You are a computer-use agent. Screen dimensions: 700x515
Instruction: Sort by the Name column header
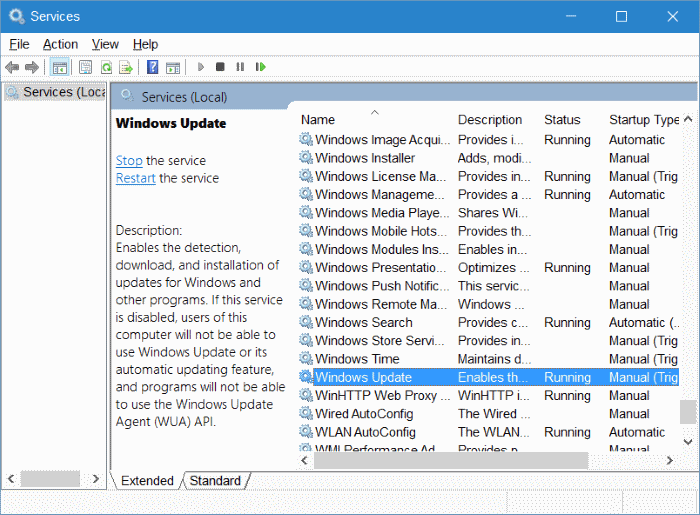(x=318, y=120)
